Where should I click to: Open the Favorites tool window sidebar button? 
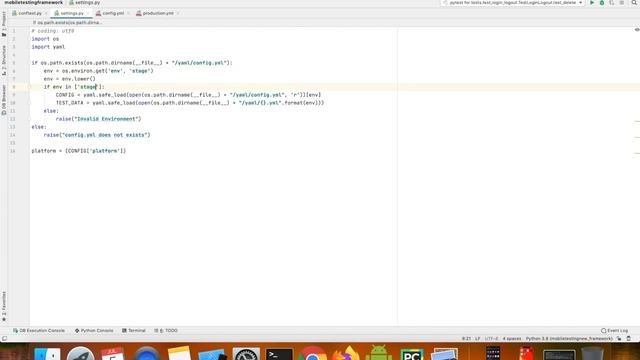point(4,307)
